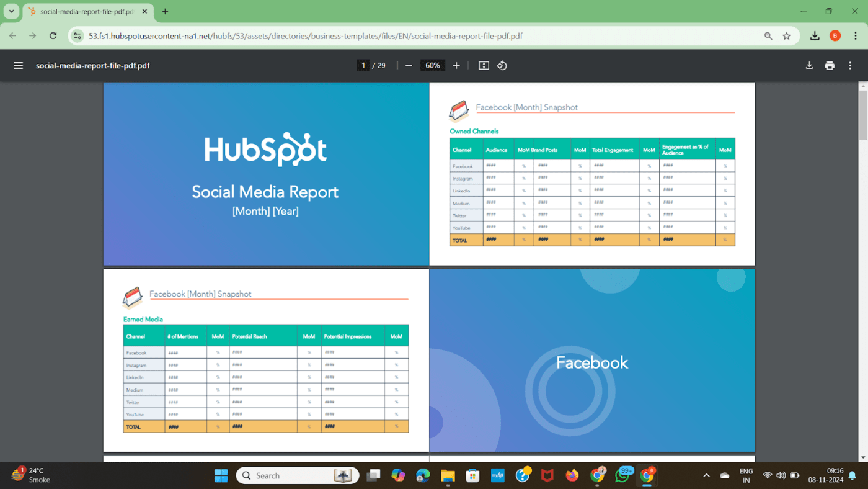Click the Twitter row in Earned Media table
The height and width of the screenshot is (489, 868).
pyautogui.click(x=266, y=402)
